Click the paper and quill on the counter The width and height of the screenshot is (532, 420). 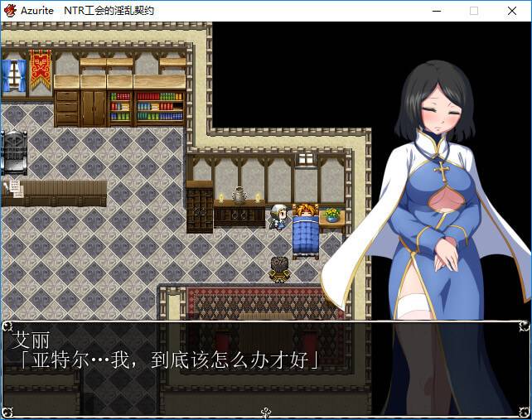tap(12, 188)
